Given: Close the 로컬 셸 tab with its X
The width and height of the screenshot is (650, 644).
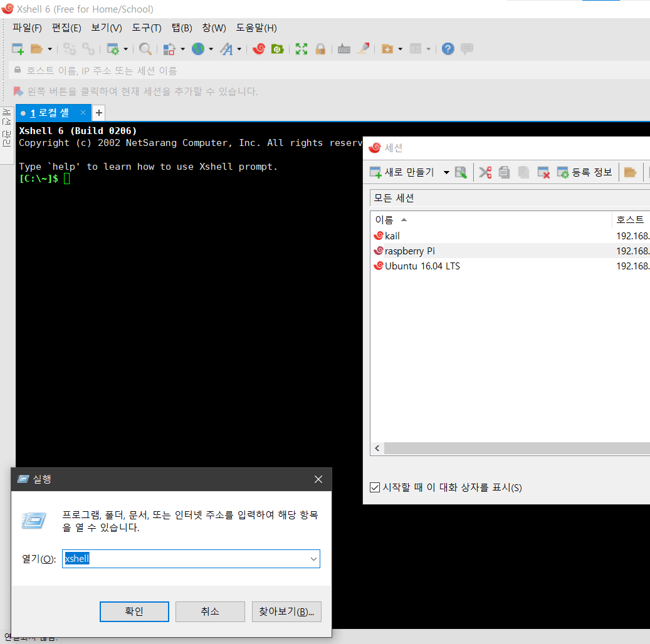Looking at the screenshot, I should [83, 112].
